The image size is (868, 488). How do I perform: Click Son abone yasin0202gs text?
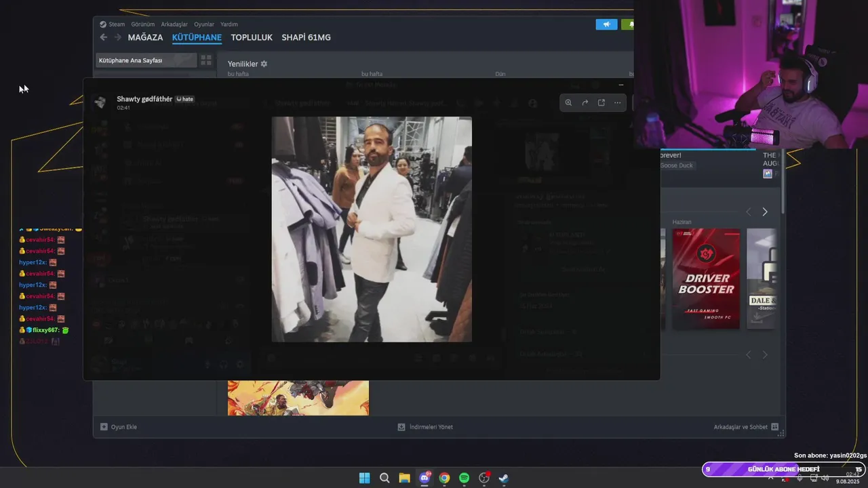coord(831,455)
